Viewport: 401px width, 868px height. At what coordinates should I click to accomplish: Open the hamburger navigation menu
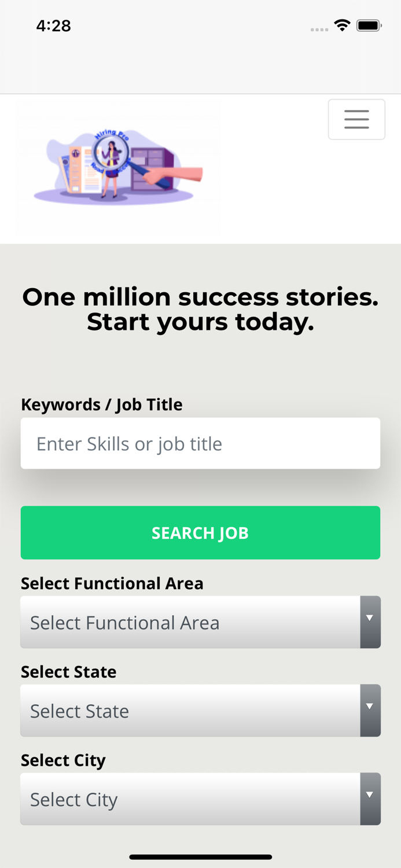coord(356,119)
